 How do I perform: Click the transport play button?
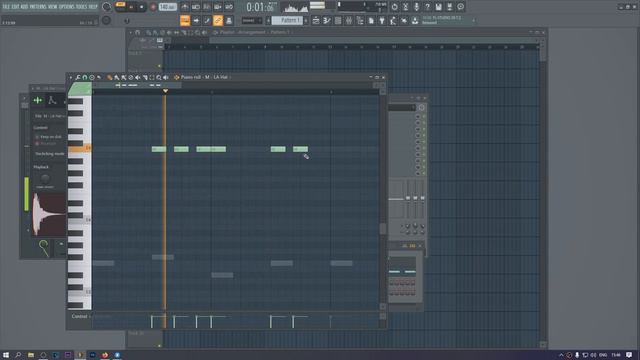pyautogui.click(x=131, y=7)
